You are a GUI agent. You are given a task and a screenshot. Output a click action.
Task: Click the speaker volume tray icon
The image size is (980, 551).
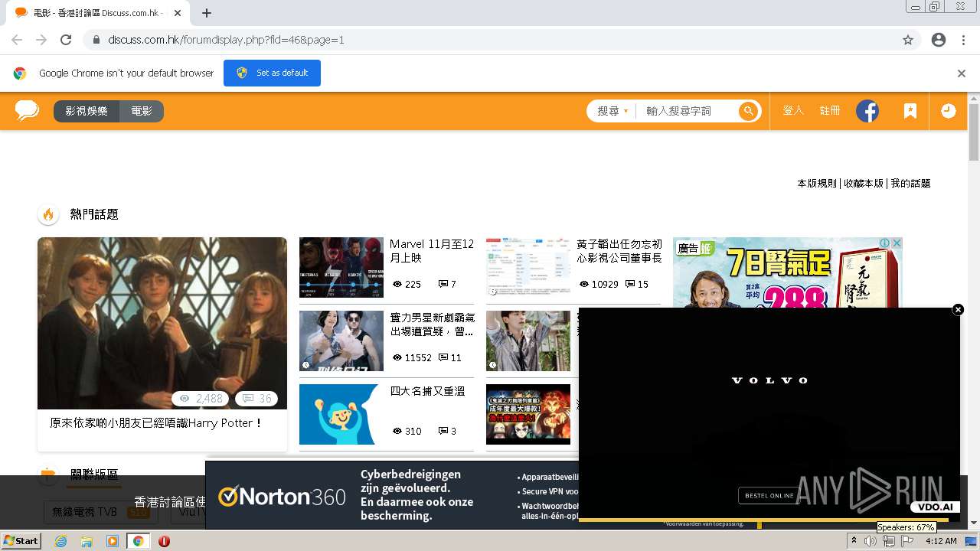(x=871, y=541)
